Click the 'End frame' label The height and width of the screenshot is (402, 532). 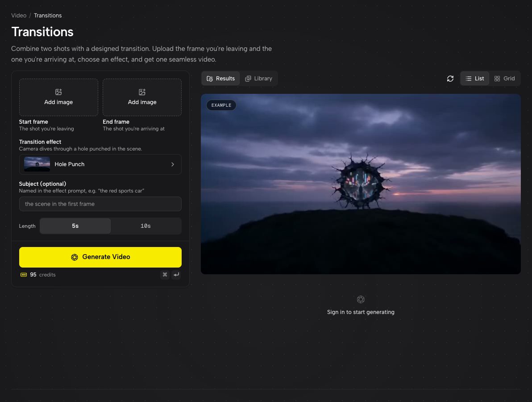point(116,122)
